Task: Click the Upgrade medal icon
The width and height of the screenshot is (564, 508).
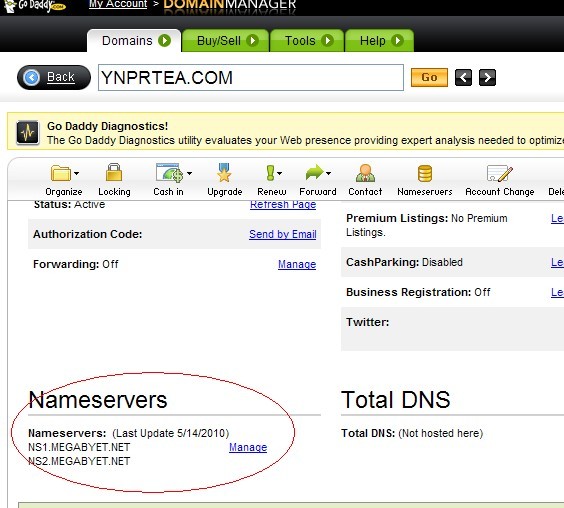Action: tap(224, 172)
